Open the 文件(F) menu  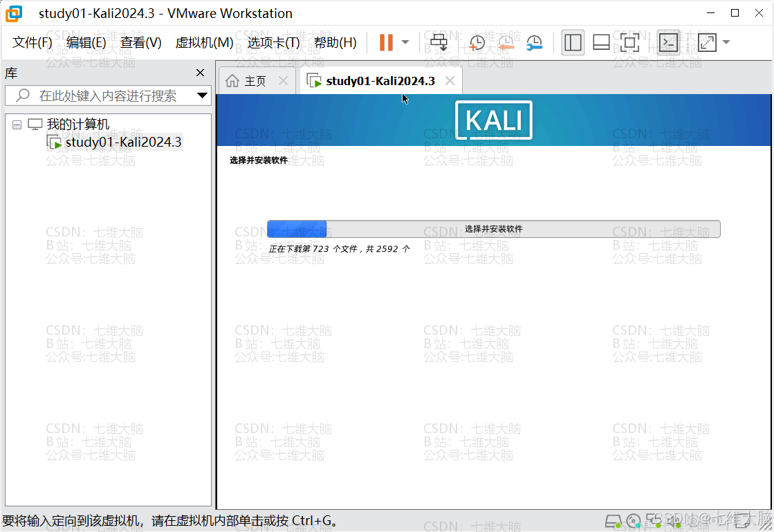(x=32, y=42)
